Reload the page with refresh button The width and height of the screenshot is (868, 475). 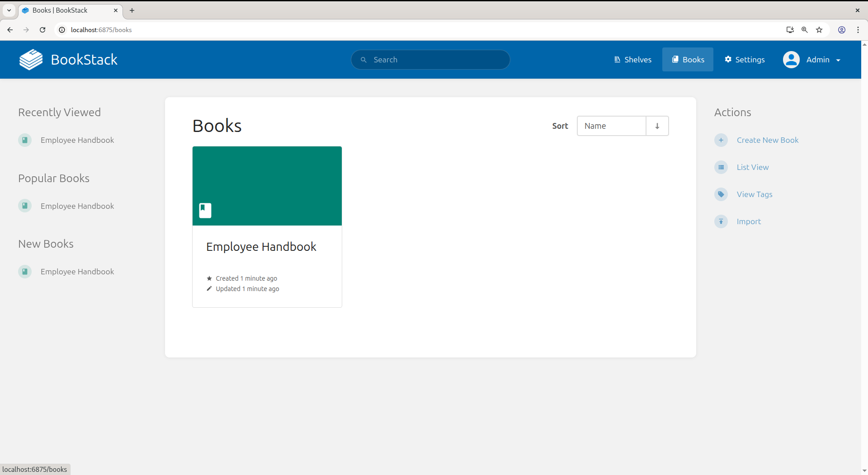pyautogui.click(x=42, y=30)
